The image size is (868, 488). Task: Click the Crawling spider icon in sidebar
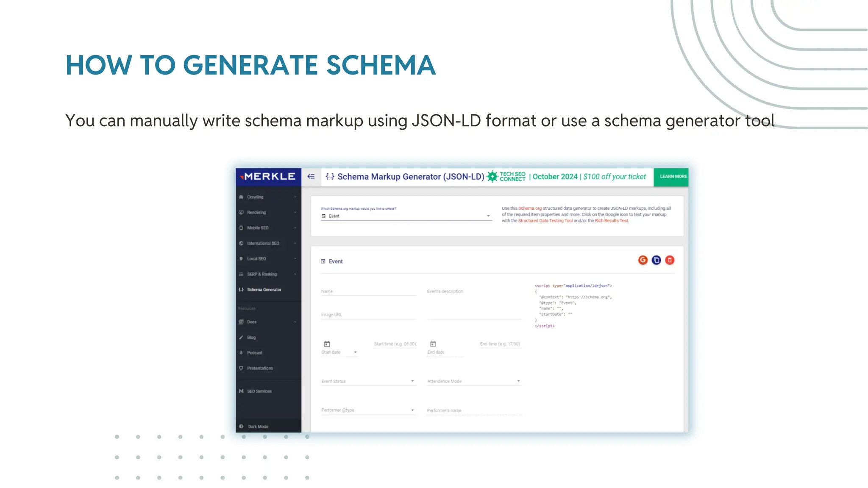pos(241,197)
